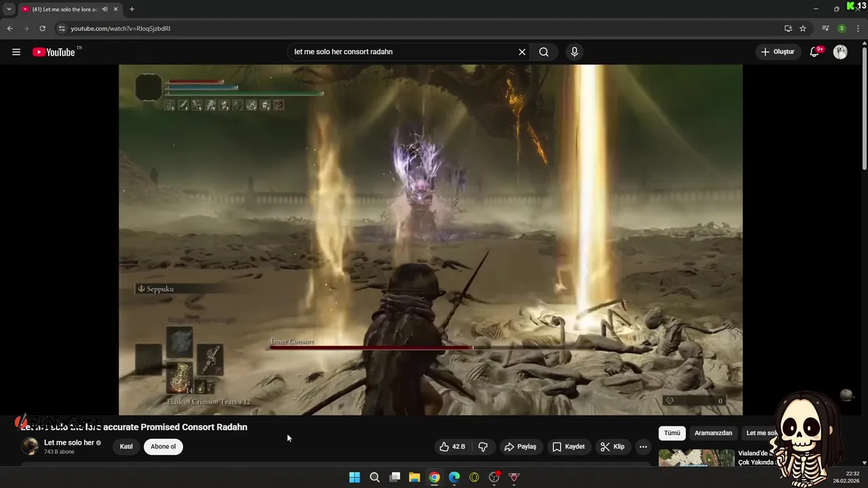Like the video with thumbs up
Screen dimensions: 868x488
(x=452, y=447)
